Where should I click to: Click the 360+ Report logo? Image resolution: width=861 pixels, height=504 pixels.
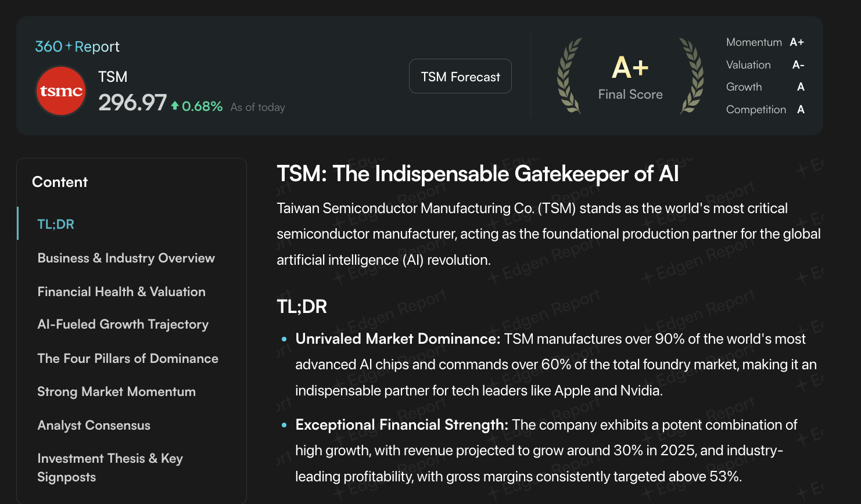coord(77,46)
